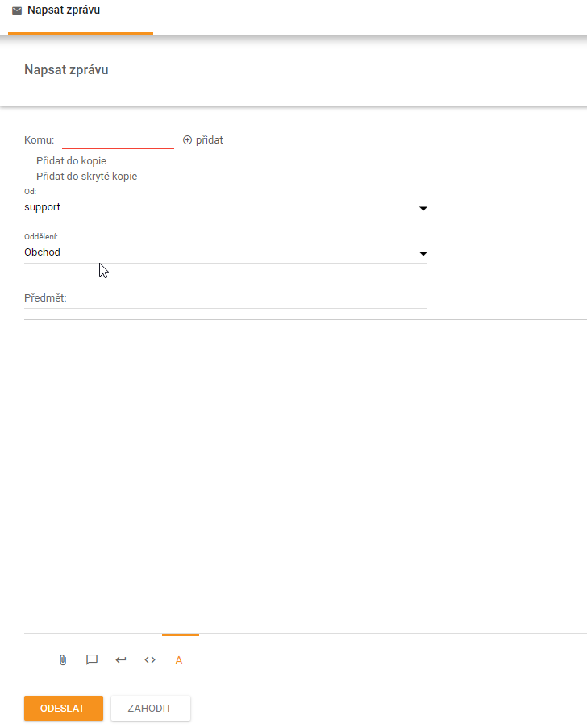
Task: Open the Napsat zprávu tab
Action: pyautogui.click(x=81, y=17)
